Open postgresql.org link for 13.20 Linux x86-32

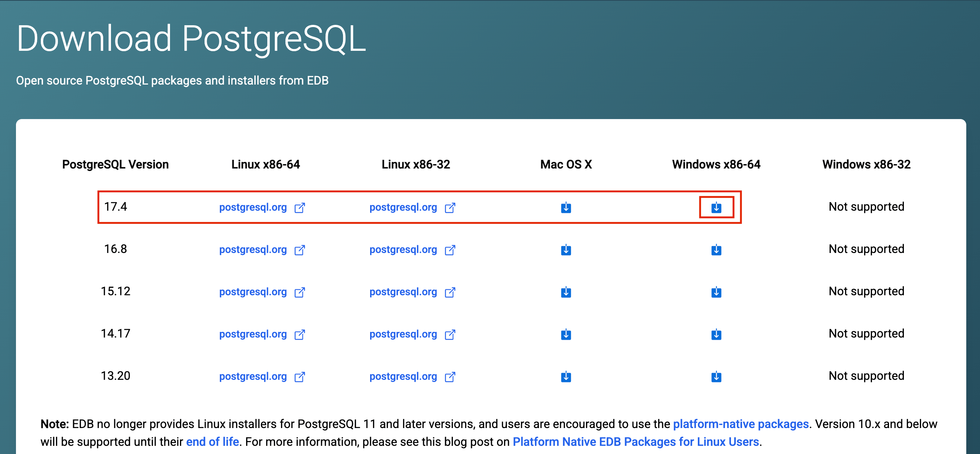click(403, 376)
